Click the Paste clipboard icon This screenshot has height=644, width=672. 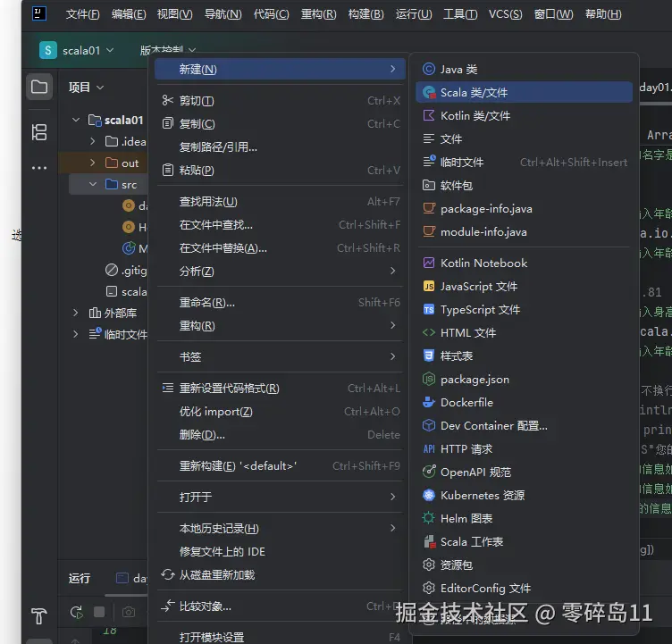click(168, 170)
